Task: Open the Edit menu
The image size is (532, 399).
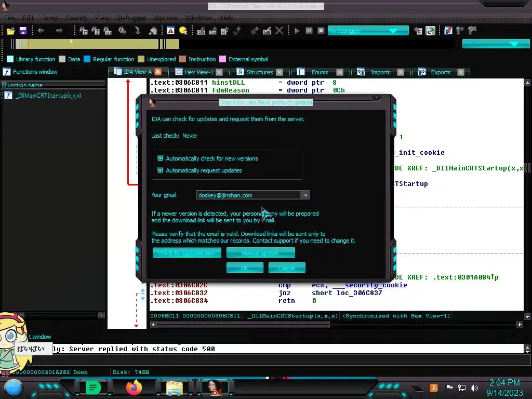Action: (28, 18)
